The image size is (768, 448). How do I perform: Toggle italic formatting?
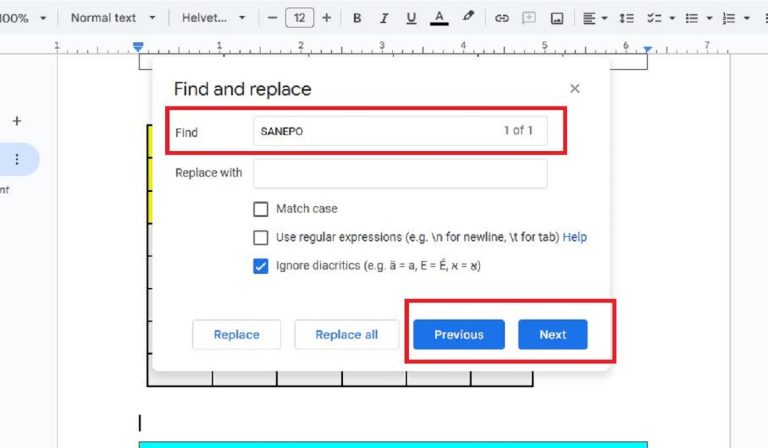(x=384, y=18)
